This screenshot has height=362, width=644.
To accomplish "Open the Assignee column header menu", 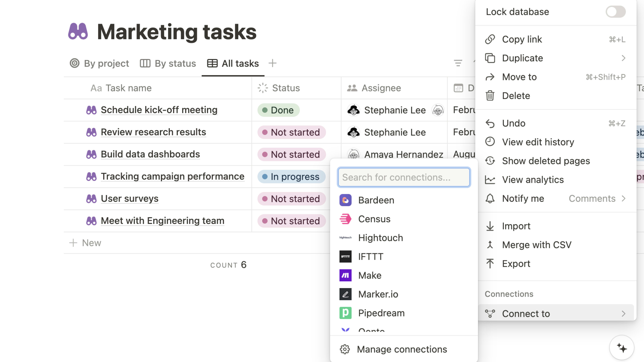I will point(394,88).
